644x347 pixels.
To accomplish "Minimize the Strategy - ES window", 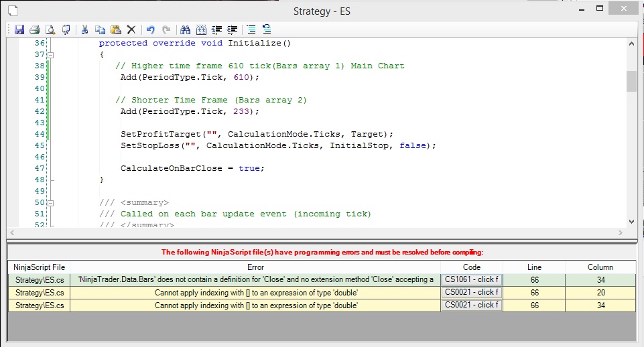I will [x=582, y=9].
